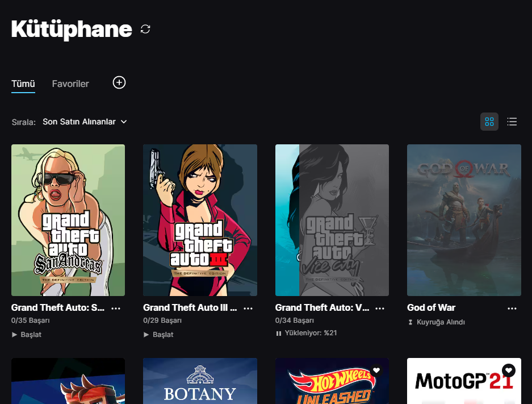Image resolution: width=532 pixels, height=404 pixels.
Task: Click the Kütüphane page heading
Action: [72, 30]
